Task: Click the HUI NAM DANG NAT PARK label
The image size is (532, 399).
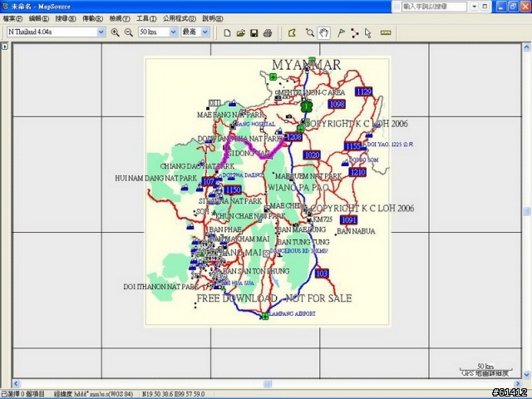Action: point(156,178)
